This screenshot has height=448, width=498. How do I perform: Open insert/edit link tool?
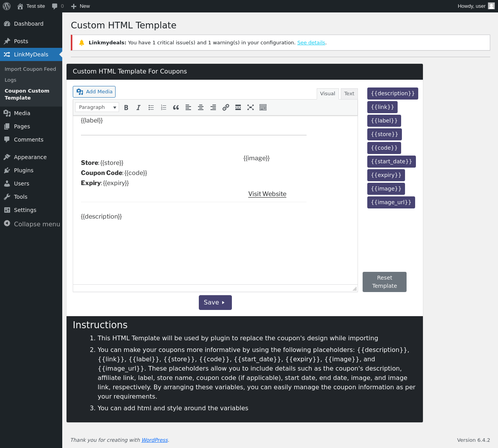[x=226, y=107]
